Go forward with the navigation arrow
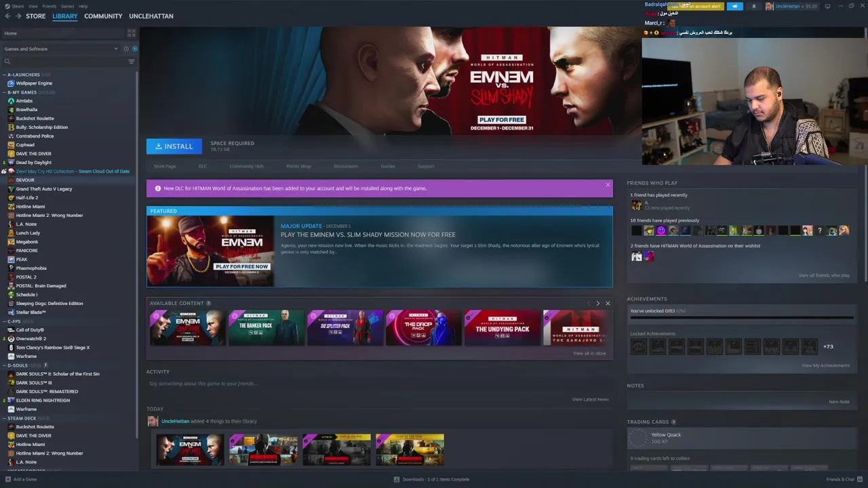This screenshot has height=488, width=868. pos(18,16)
